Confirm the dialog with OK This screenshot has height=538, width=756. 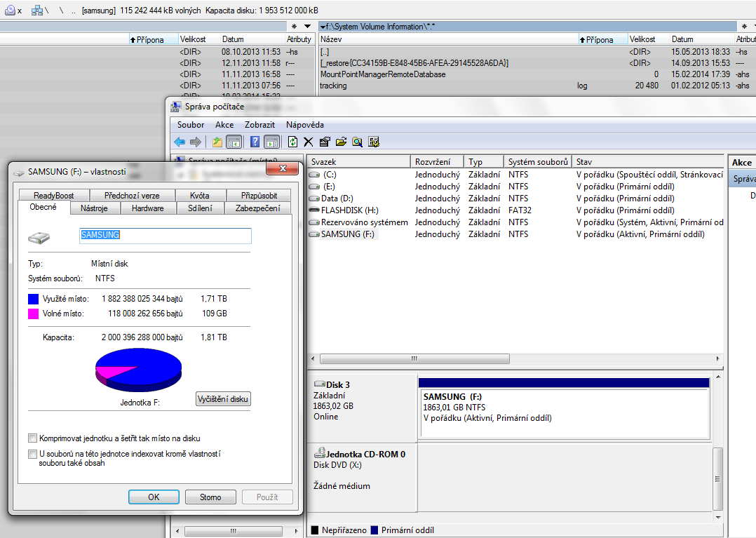pyautogui.click(x=154, y=497)
